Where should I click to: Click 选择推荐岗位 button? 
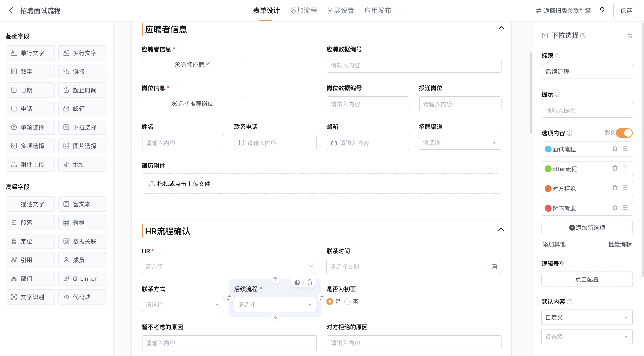click(x=192, y=103)
